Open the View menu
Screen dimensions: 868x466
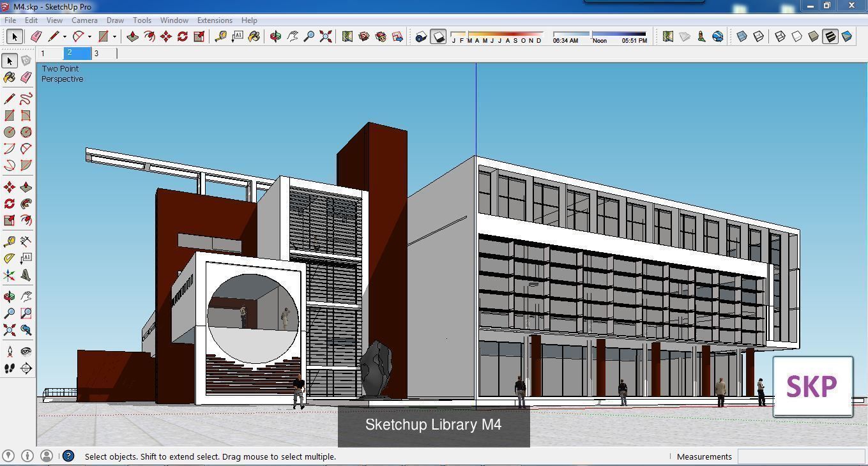point(54,20)
